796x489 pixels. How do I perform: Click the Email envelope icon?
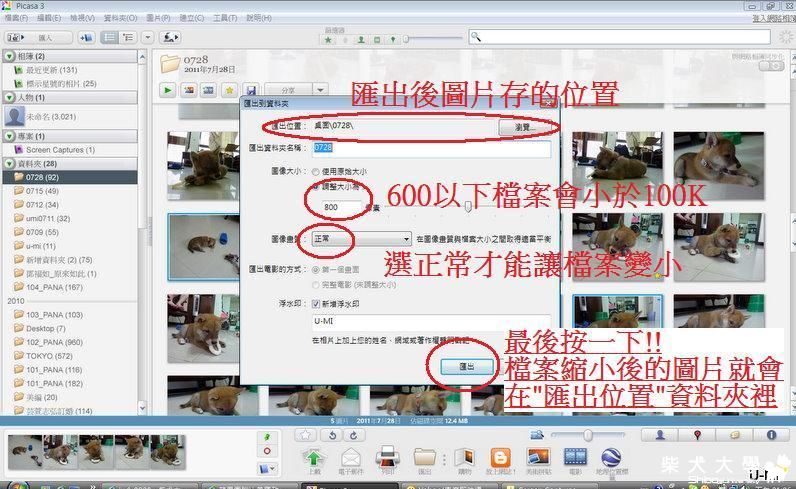[x=352, y=457]
